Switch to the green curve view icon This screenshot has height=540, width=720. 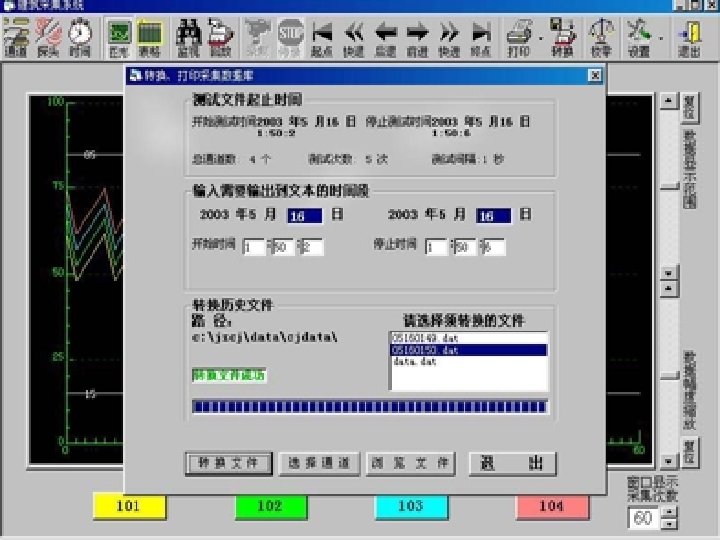119,38
